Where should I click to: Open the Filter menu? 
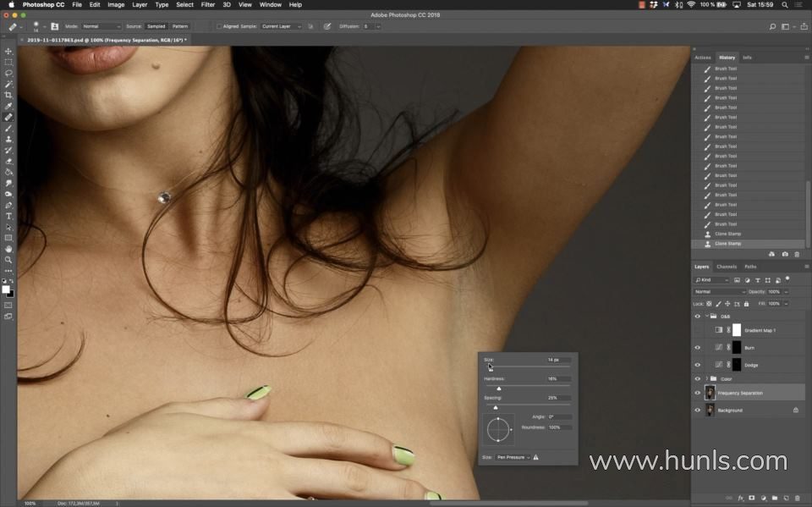[208, 5]
